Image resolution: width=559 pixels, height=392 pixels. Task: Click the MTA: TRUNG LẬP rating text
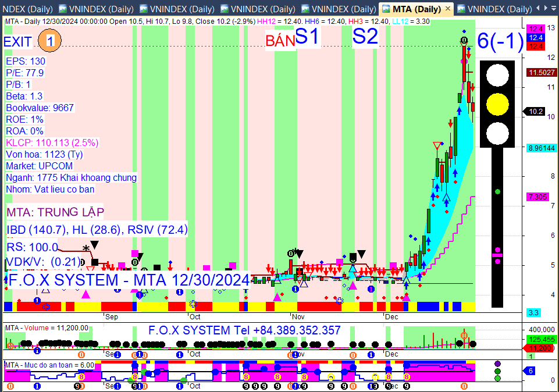click(x=55, y=212)
